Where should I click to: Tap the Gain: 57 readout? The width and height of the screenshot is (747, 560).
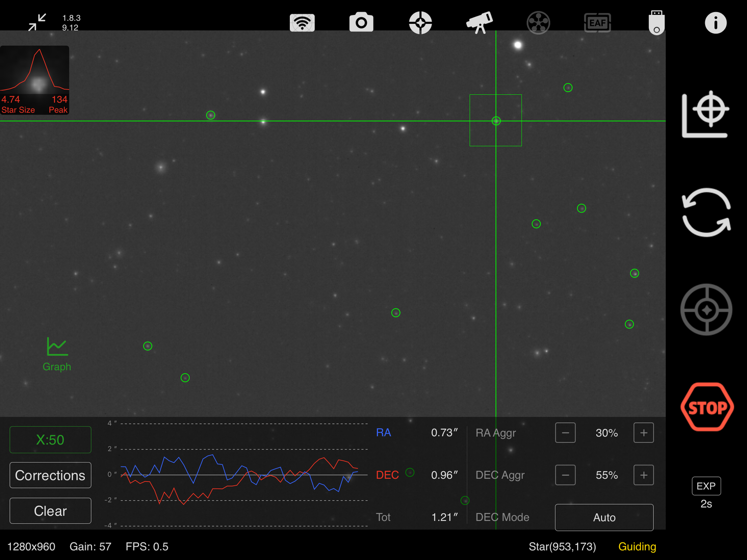[x=91, y=547]
